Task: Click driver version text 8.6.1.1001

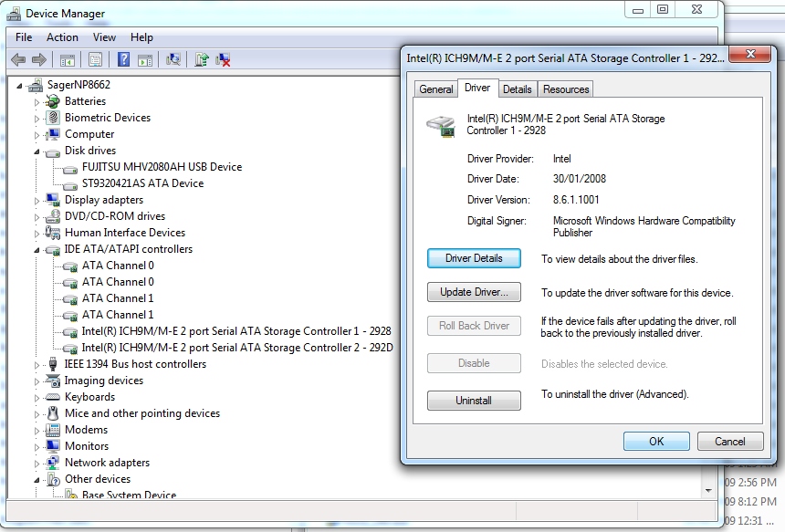Action: (576, 200)
